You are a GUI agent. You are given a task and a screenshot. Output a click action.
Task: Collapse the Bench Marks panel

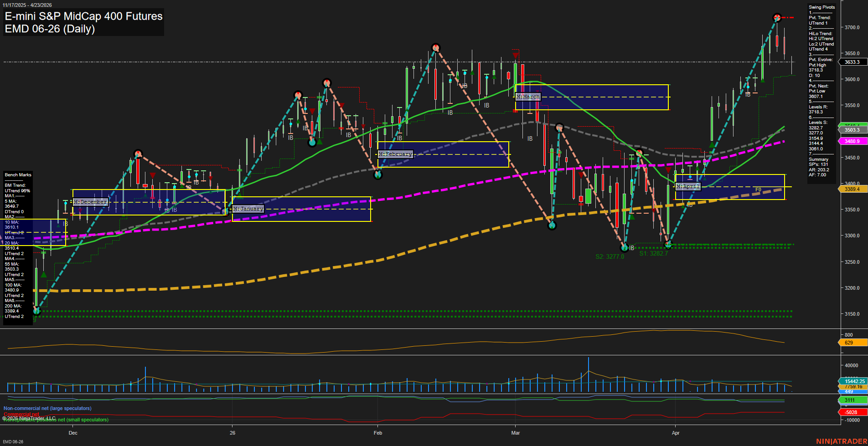[x=17, y=174]
